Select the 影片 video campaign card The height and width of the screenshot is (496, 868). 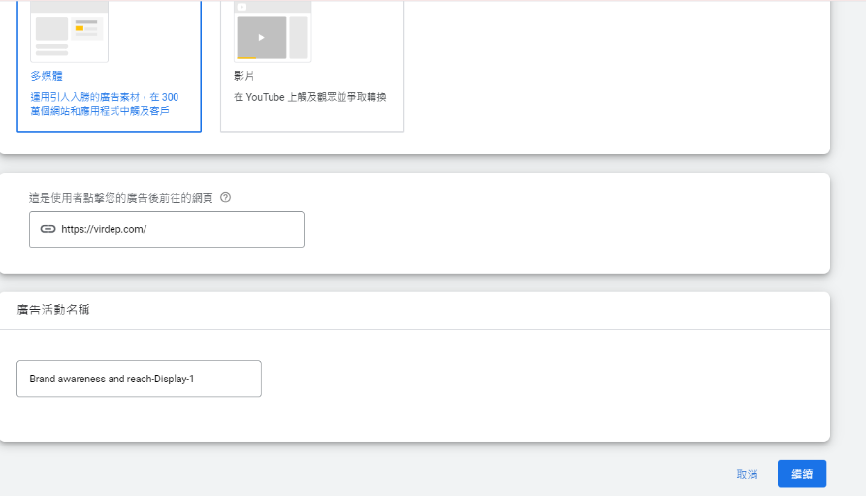click(x=312, y=66)
